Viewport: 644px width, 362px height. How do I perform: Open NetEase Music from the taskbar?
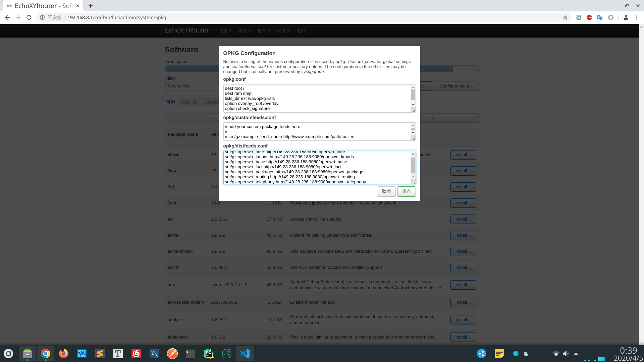tap(136, 354)
